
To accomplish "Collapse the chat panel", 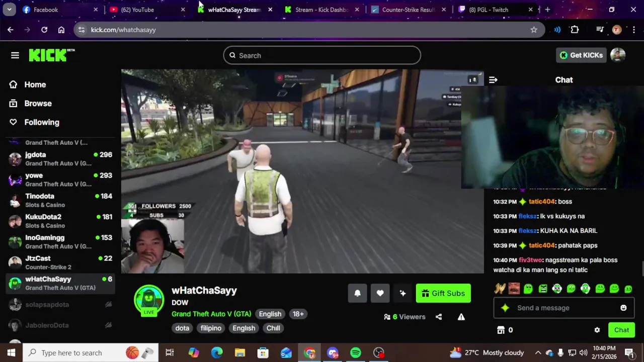I will [493, 80].
